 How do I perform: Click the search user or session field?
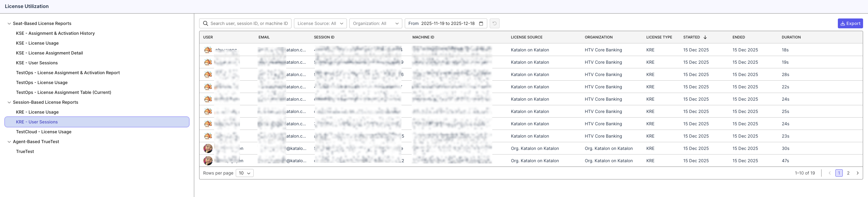coord(245,23)
